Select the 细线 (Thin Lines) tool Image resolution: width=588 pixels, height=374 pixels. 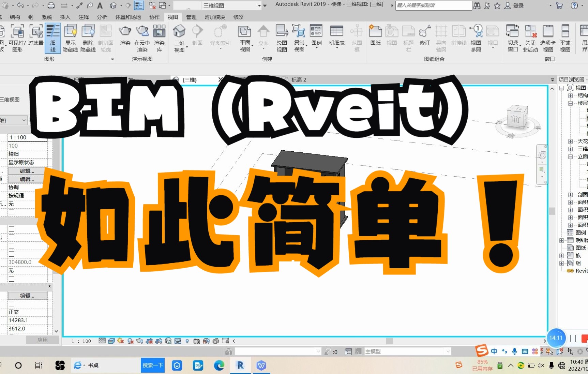coord(53,38)
